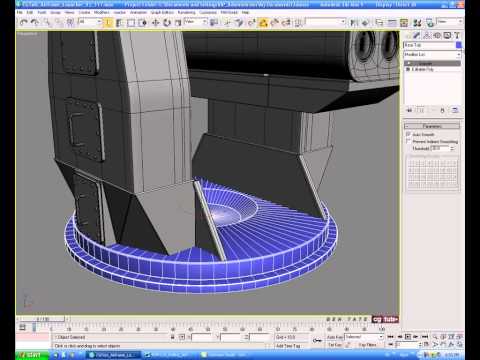Toggle the Pin Stack button

(410, 110)
